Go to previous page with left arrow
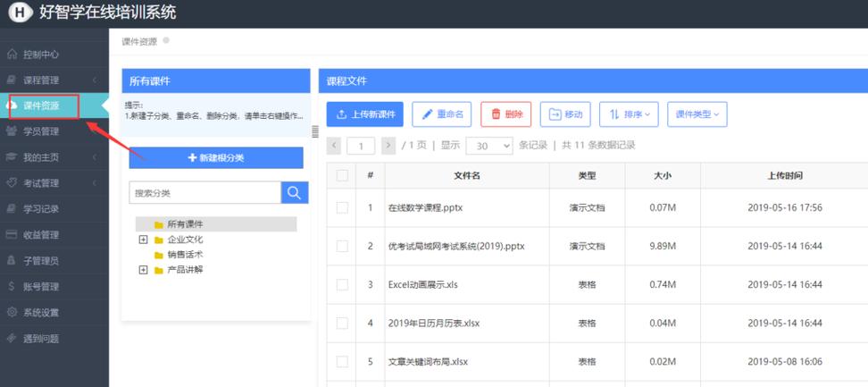Screen dimensions: 868x387 pos(334,146)
